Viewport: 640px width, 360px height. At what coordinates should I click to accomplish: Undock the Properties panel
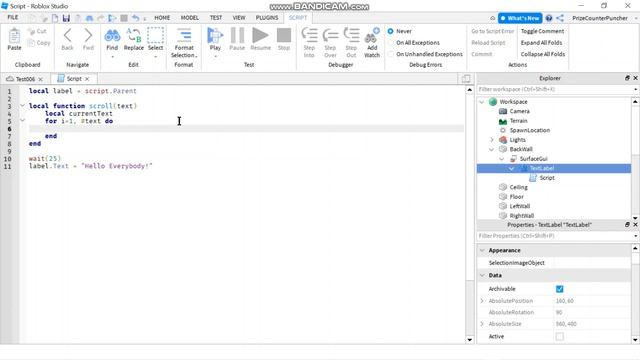pyautogui.click(x=627, y=224)
